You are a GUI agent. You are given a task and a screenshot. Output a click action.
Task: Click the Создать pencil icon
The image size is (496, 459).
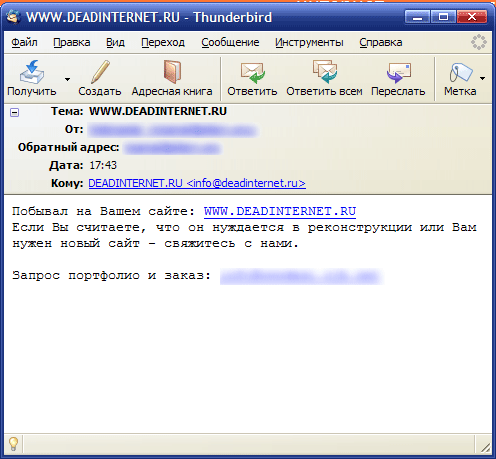(x=100, y=72)
